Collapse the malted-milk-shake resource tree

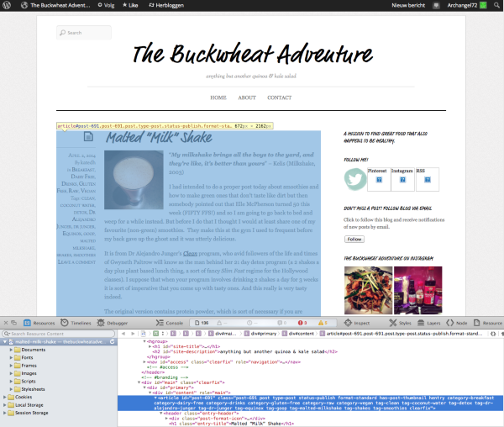[5, 342]
